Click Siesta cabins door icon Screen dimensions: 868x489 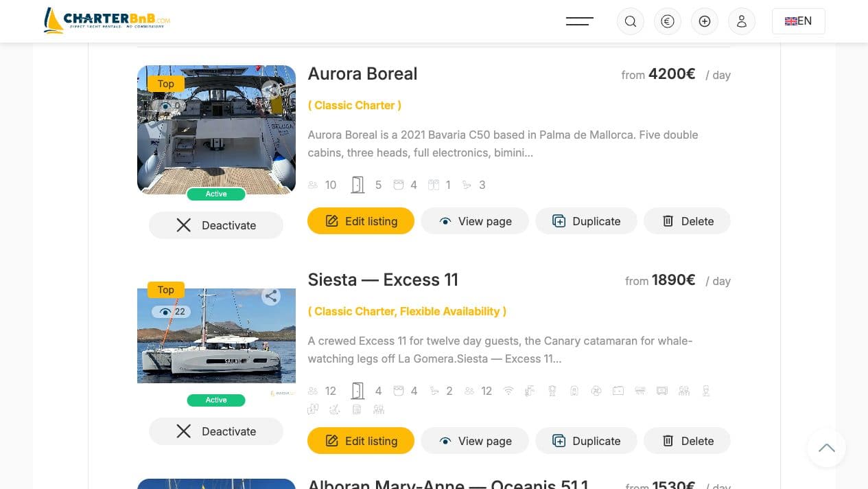pyautogui.click(x=357, y=391)
